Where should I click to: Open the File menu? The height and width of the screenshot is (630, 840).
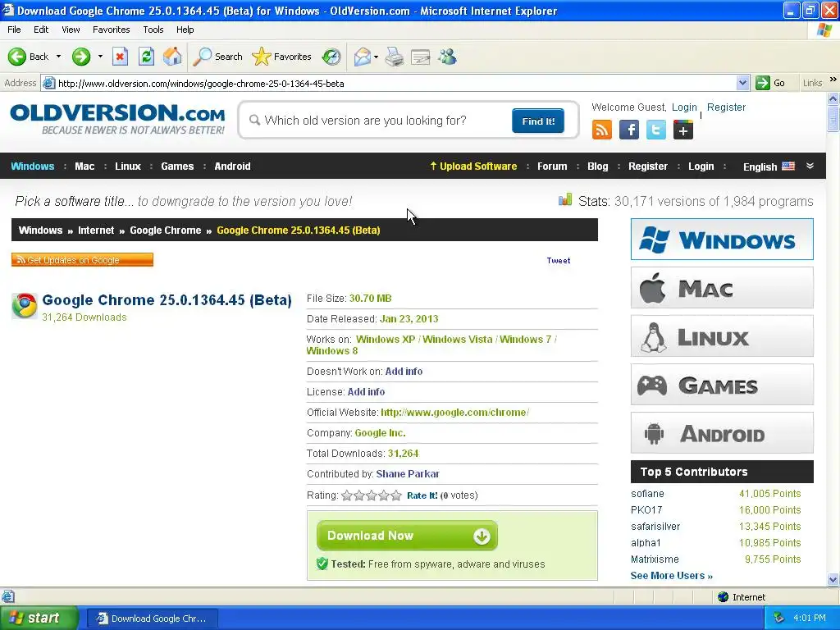[x=15, y=30]
